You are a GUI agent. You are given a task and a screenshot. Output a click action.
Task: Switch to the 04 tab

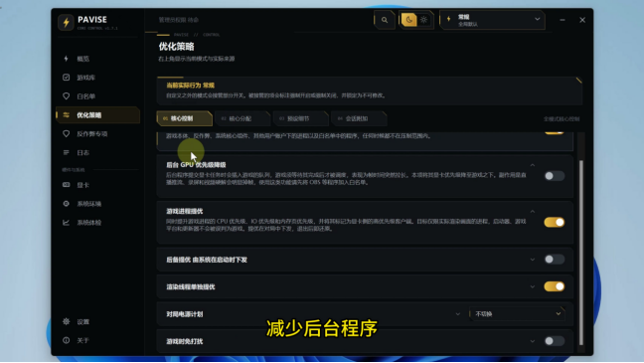[359, 118]
